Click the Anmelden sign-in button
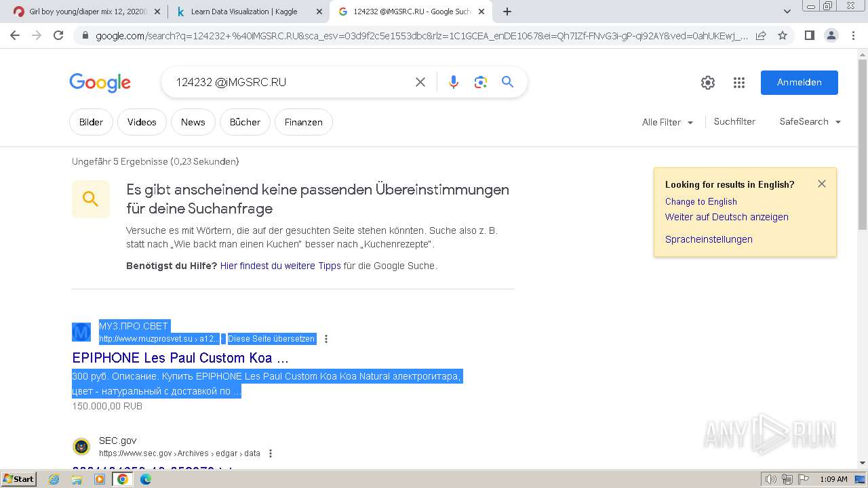This screenshot has height=488, width=868. click(x=800, y=83)
